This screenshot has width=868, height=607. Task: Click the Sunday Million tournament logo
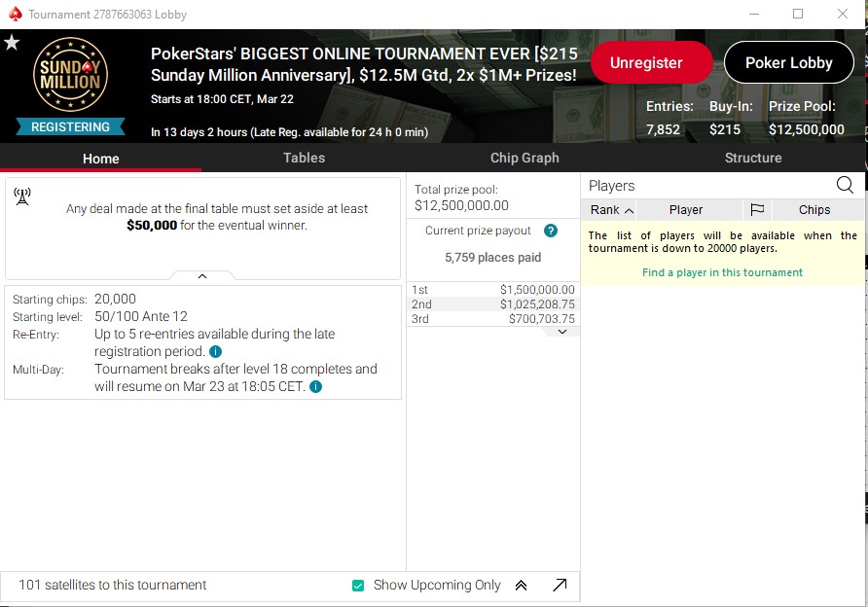pyautogui.click(x=70, y=76)
